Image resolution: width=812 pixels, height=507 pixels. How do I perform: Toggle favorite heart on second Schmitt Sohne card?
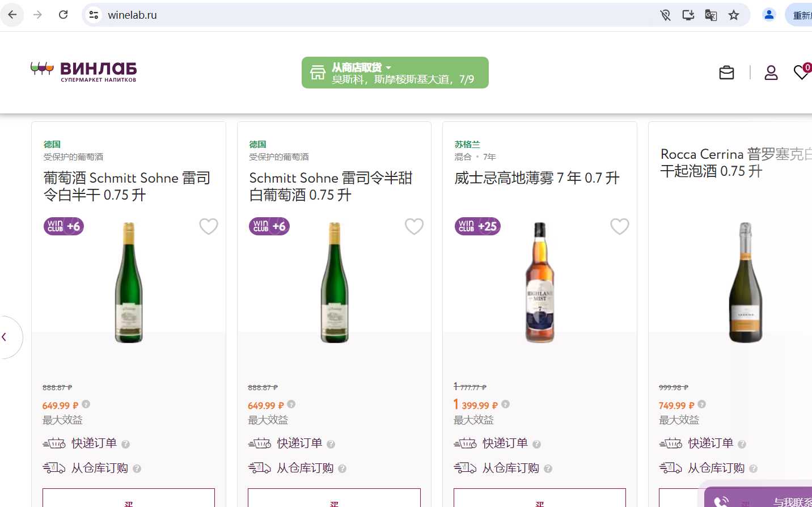point(414,226)
